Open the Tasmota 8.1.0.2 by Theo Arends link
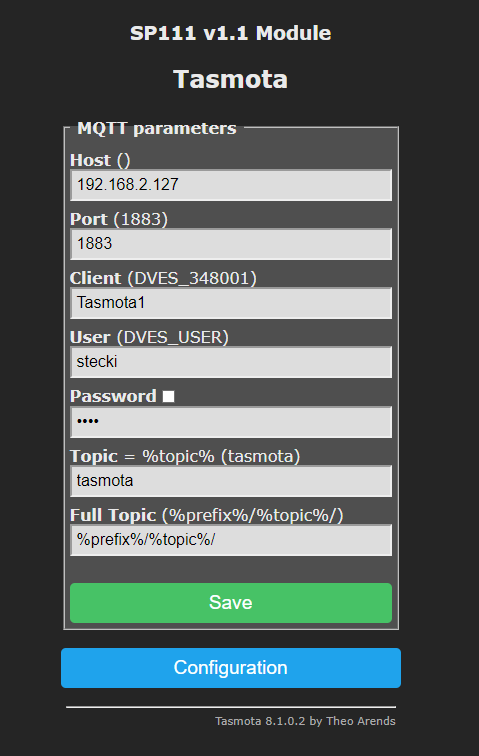This screenshot has width=479, height=756. (x=305, y=721)
